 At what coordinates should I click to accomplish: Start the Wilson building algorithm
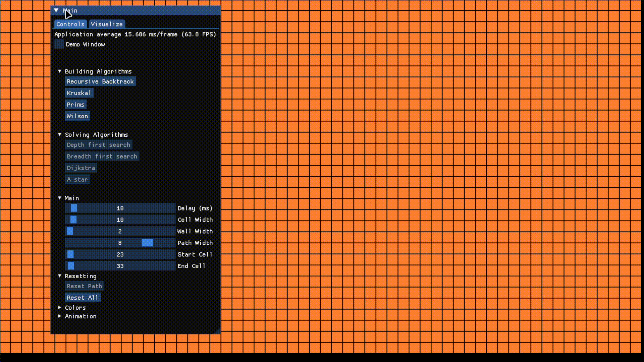tap(77, 116)
